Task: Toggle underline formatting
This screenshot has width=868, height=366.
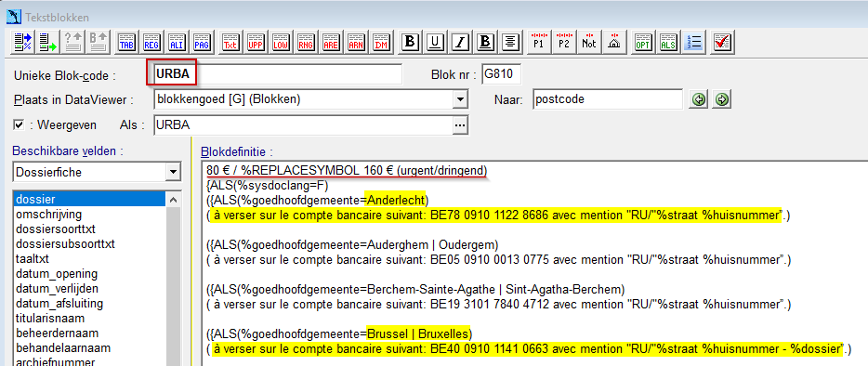Action: [435, 42]
